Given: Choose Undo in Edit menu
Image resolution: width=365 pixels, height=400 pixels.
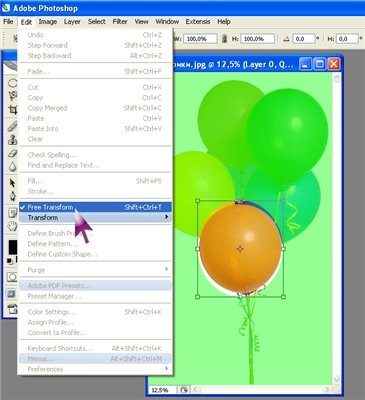Looking at the screenshot, I should pos(95,35).
